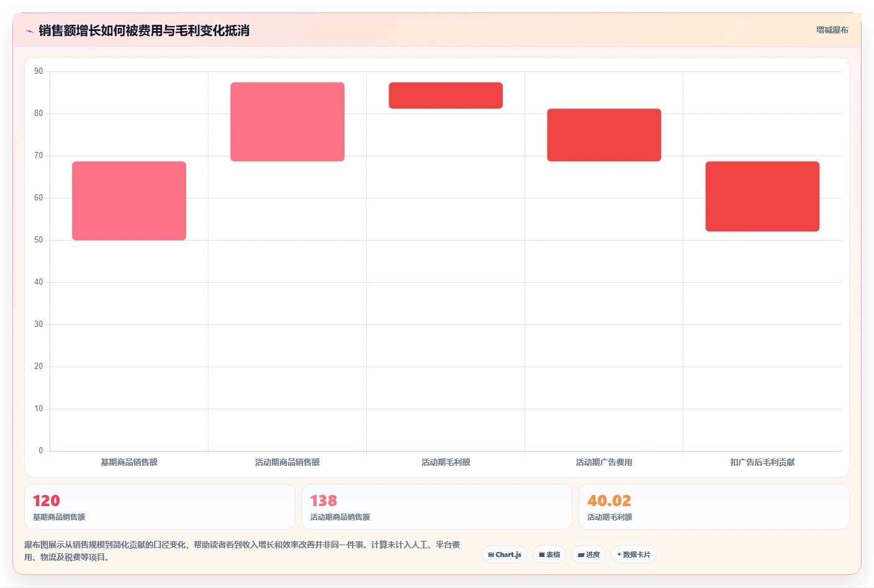Click the y-axis value 90
This screenshot has height=588, width=874.
pos(38,71)
